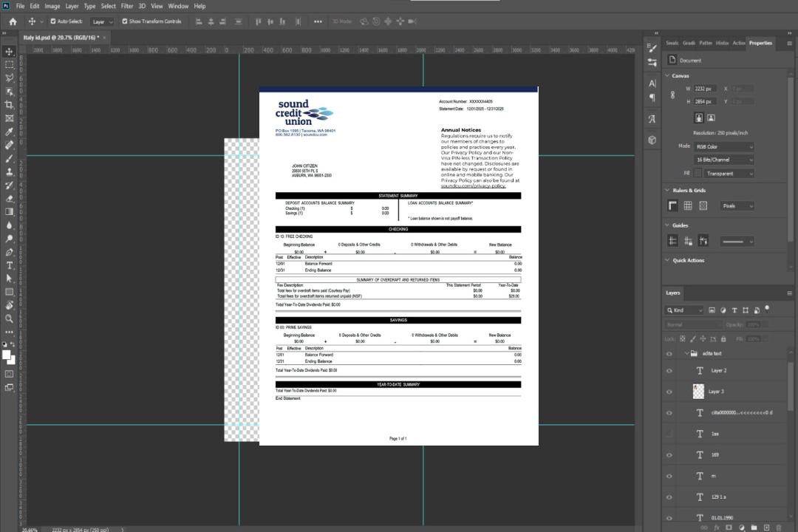Select Layer 3 thumbnail
Screen dimensions: 798x532
[699, 391]
